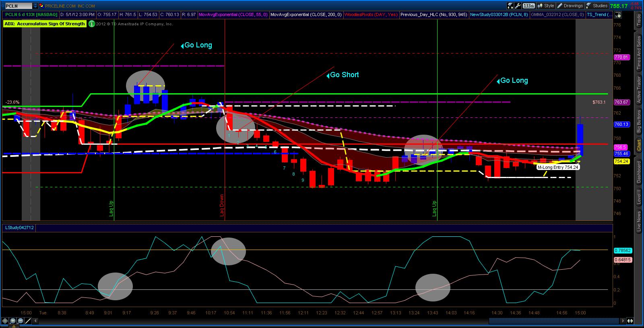
Task: Click the horizontal time scrollbar thumb
Action: click(x=554, y=321)
